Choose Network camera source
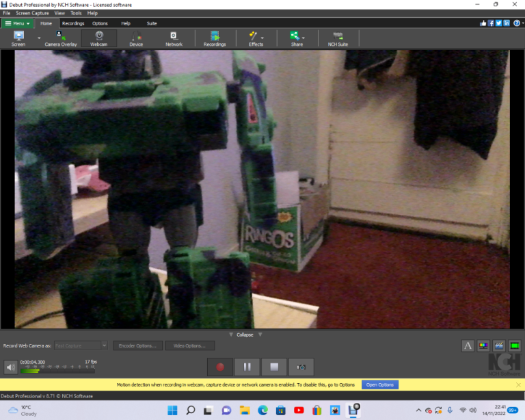 pos(174,38)
